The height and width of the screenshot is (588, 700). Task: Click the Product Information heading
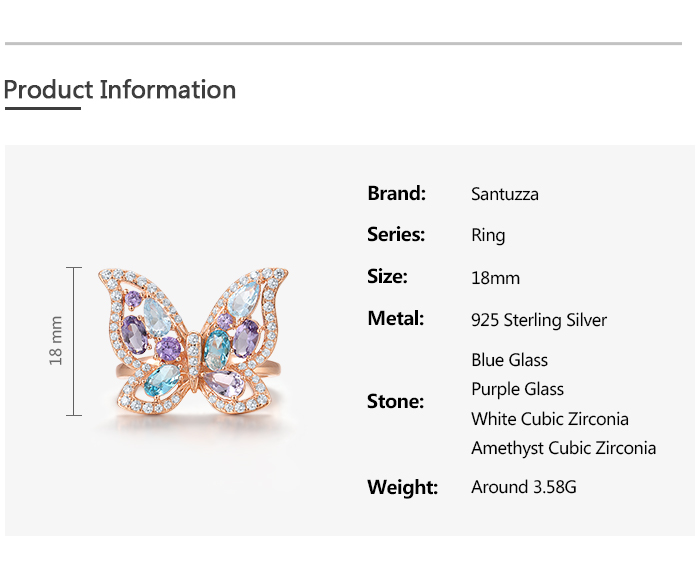[120, 89]
